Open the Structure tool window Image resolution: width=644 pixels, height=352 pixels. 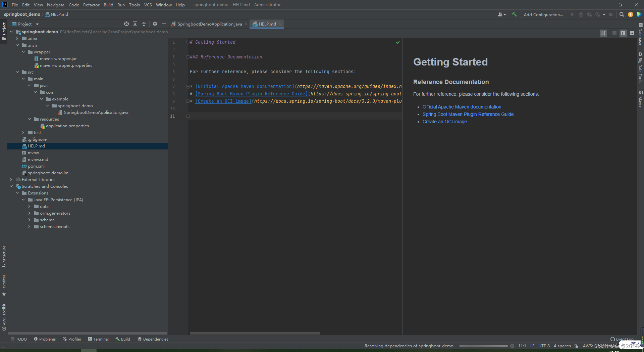(4, 256)
